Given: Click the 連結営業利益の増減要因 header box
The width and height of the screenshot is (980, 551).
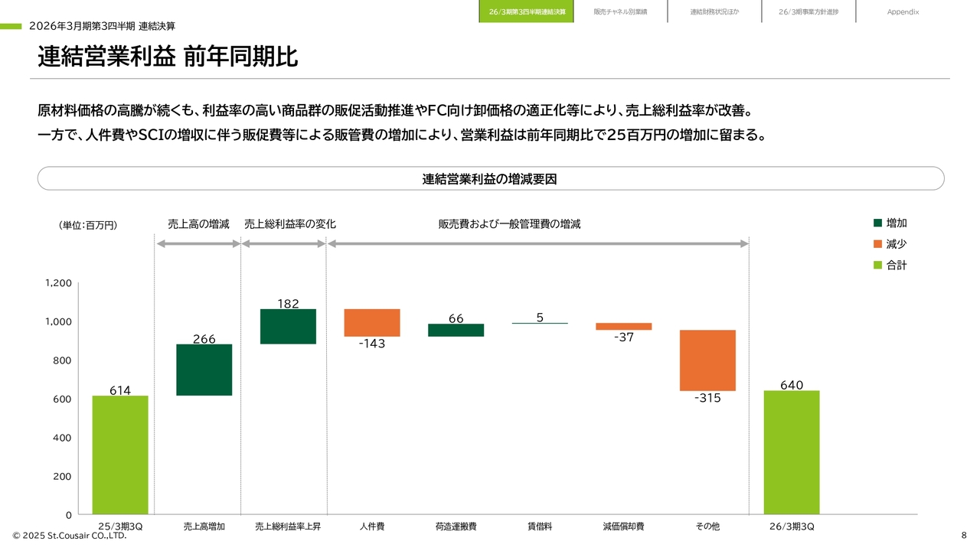Looking at the screenshot, I should pos(490,179).
